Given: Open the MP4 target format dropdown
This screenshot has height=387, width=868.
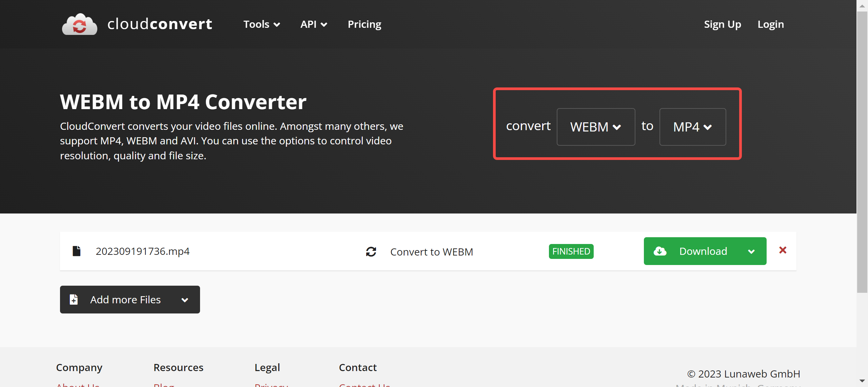Looking at the screenshot, I should click(x=692, y=127).
